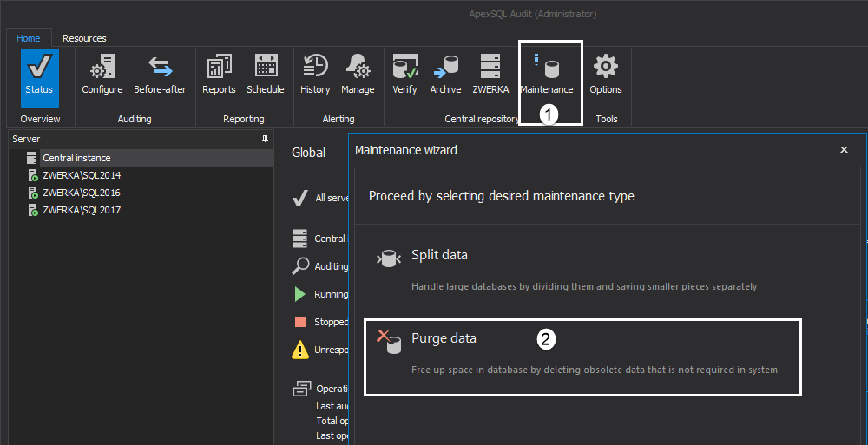The width and height of the screenshot is (868, 445).
Task: Select the Global heading text
Action: [308, 153]
